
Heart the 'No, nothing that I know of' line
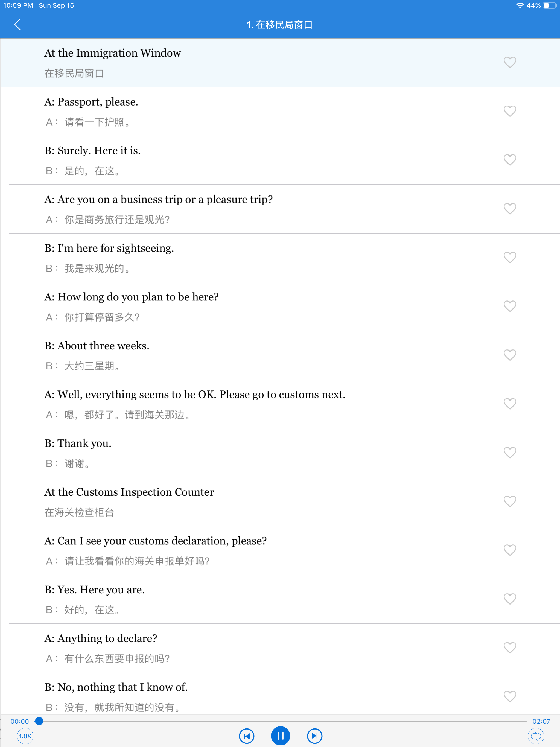tap(509, 696)
